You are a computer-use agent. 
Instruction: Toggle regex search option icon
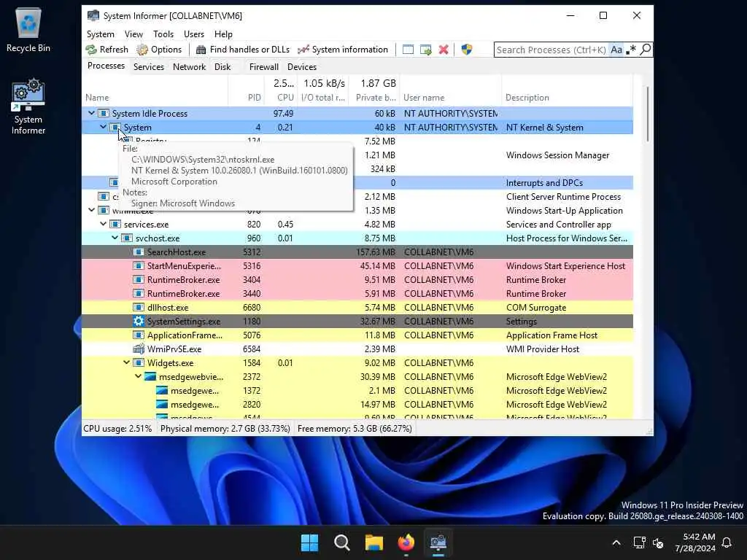click(x=631, y=50)
